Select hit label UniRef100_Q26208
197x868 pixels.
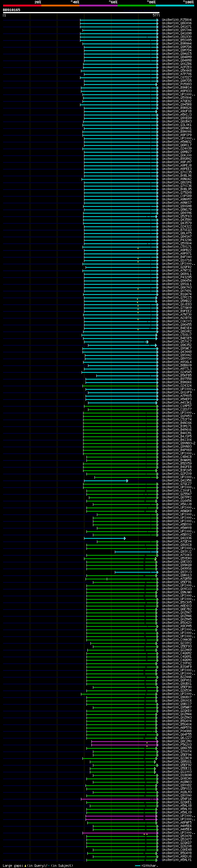pos(176,846)
